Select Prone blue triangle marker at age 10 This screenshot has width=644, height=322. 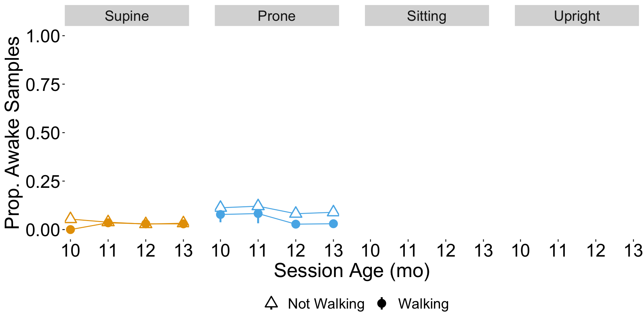[220, 207]
